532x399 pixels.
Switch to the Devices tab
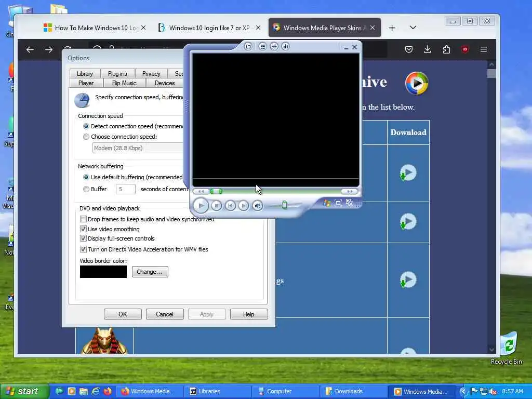(165, 83)
